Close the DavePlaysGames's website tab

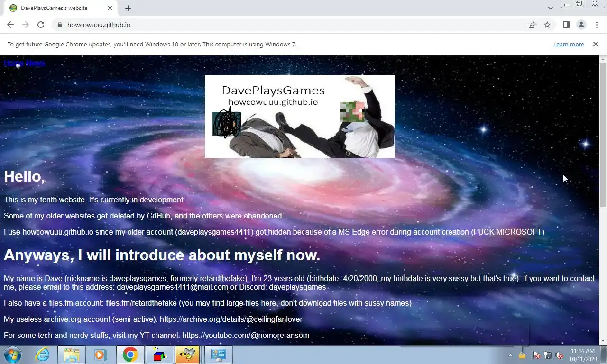click(110, 8)
